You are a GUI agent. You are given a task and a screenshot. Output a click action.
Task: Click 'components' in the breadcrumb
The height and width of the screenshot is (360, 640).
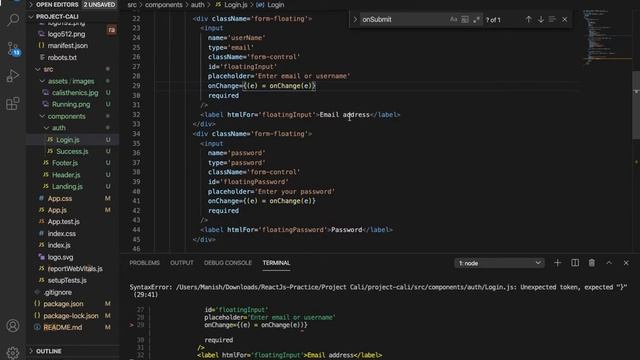(164, 5)
